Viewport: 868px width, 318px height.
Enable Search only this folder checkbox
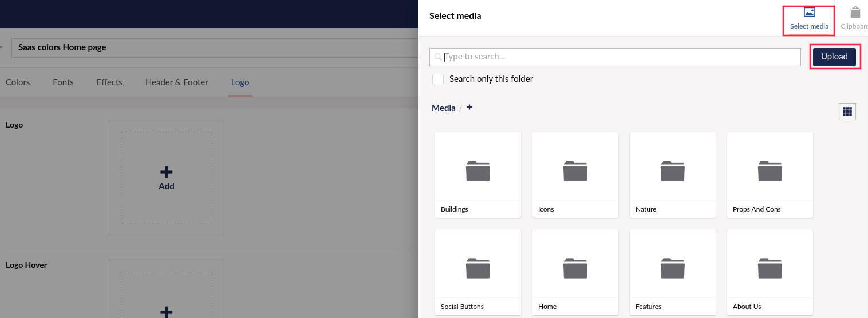(438, 79)
